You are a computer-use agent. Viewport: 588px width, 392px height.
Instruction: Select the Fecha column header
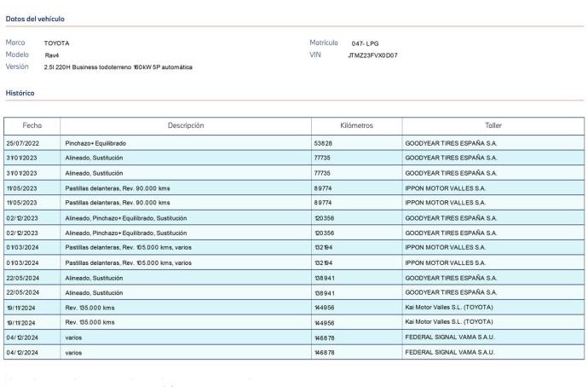pos(32,125)
